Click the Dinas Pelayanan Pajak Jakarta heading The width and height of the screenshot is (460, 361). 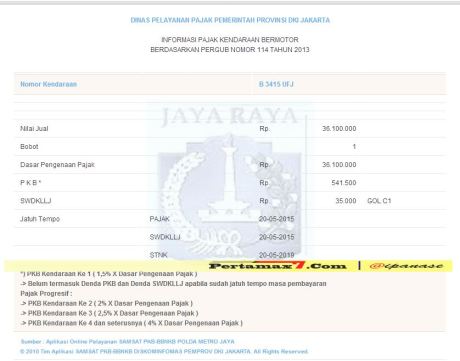(x=230, y=20)
